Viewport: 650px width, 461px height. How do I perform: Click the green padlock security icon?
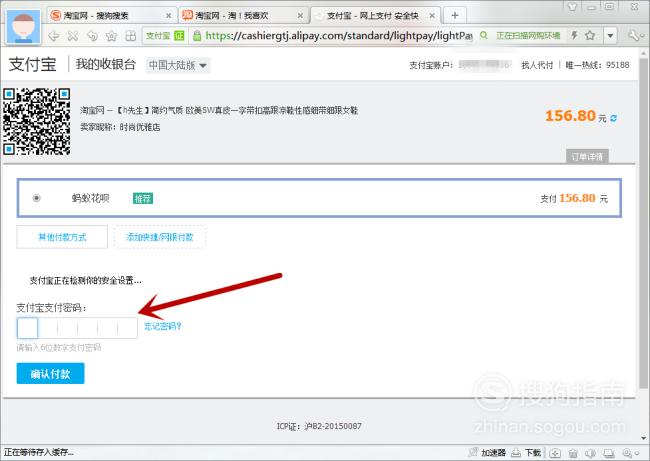tap(197, 36)
